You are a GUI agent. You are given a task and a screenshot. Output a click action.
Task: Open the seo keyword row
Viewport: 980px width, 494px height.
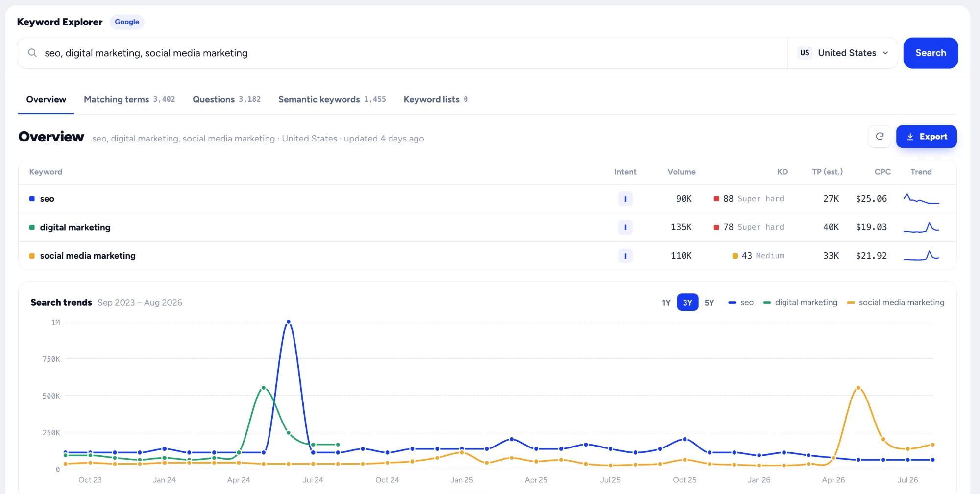[x=487, y=199]
